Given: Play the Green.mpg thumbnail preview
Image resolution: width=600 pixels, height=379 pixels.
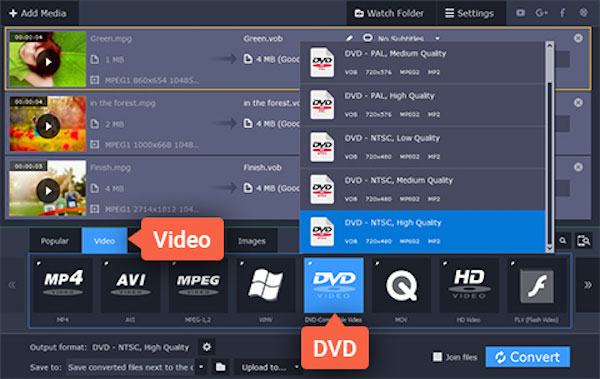Looking at the screenshot, I should [x=48, y=62].
